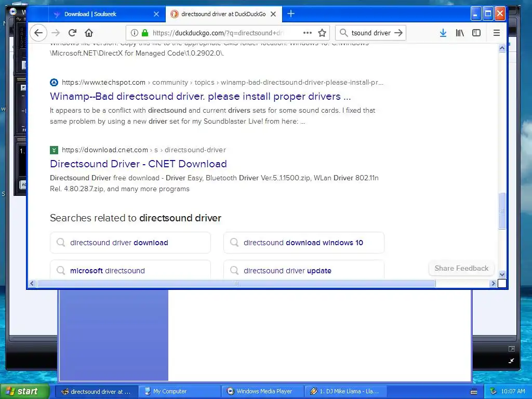The image size is (532, 399).
Task: Open the Library menu icon
Action: (x=460, y=33)
